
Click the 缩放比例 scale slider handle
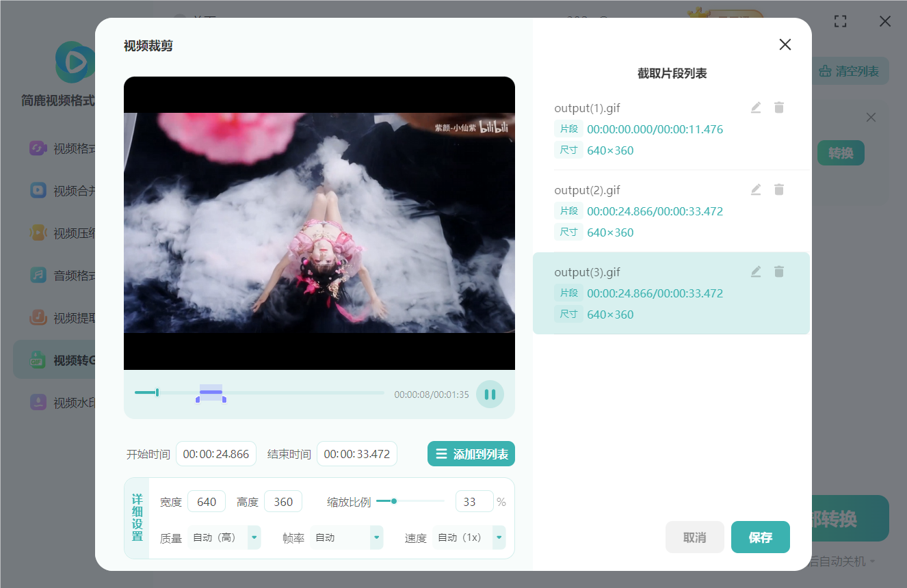point(394,501)
